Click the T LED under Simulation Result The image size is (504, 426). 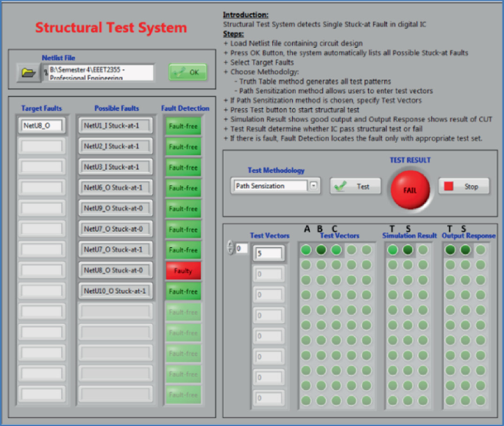click(392, 250)
